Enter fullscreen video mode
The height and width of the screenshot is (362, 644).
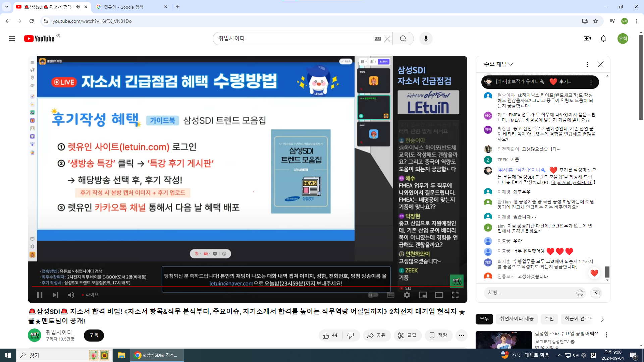click(x=455, y=295)
